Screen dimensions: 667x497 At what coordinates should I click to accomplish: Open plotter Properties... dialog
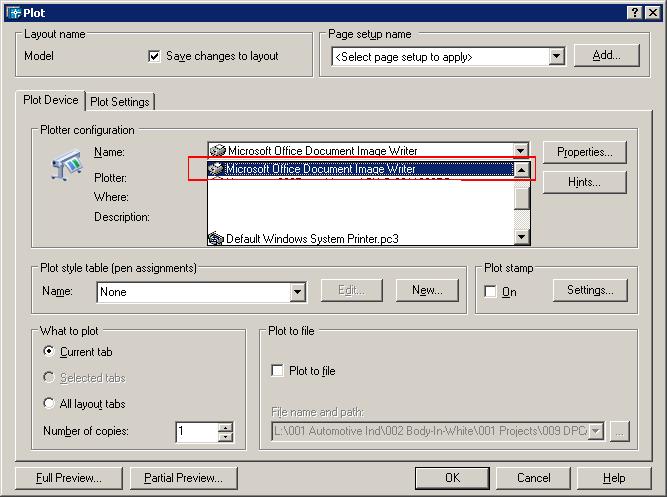click(584, 152)
